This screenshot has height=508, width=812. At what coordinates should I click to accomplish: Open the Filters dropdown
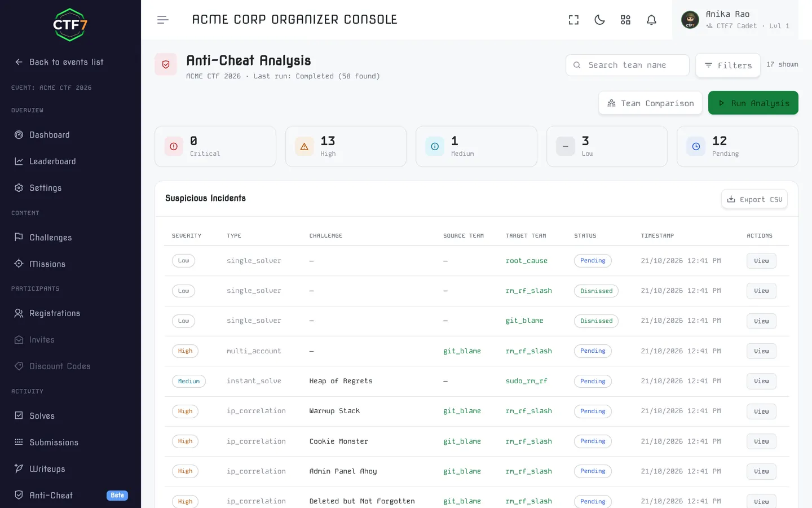point(727,65)
